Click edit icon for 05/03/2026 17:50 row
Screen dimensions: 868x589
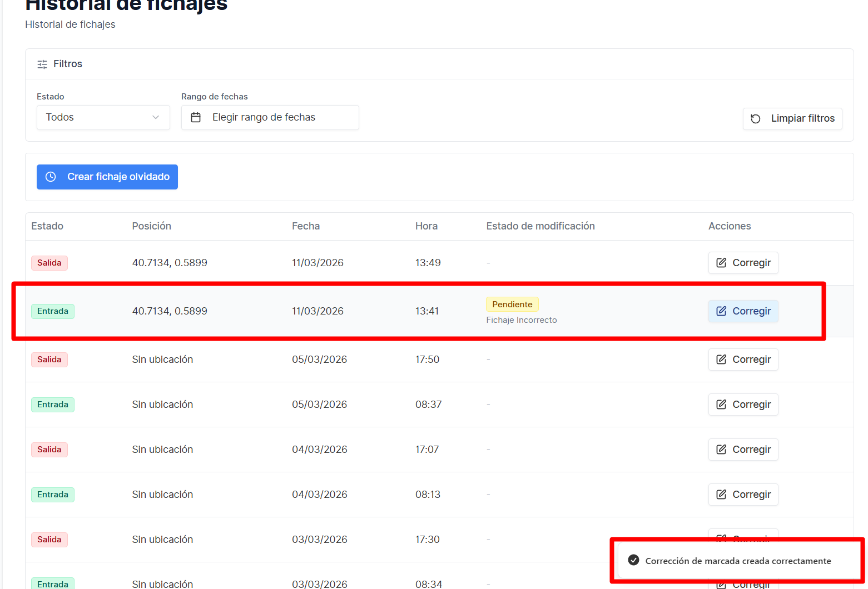point(721,360)
